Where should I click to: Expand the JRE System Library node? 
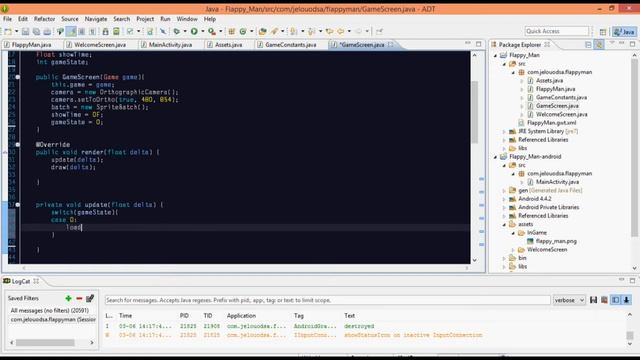pos(504,131)
